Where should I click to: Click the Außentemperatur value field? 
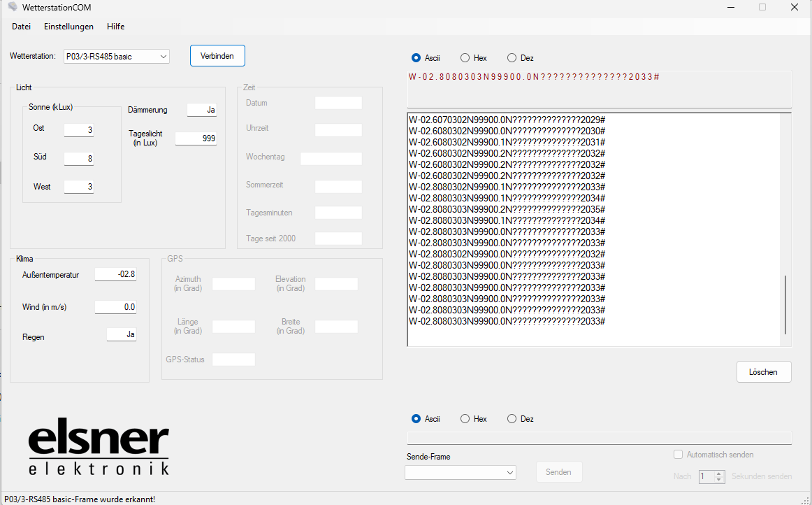tap(115, 274)
